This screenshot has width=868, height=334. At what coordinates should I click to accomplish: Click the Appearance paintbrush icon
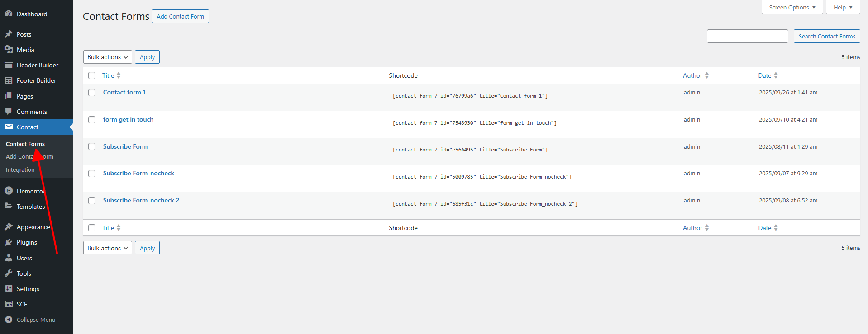[x=9, y=227]
